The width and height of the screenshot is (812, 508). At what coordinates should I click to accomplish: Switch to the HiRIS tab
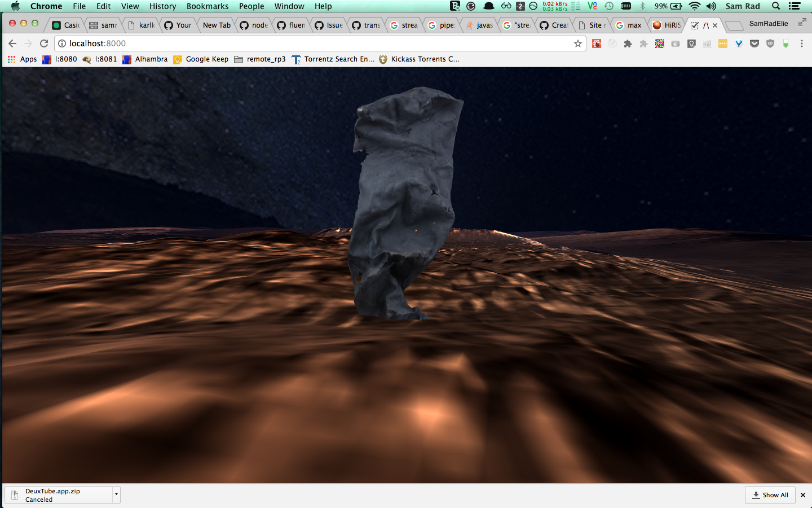pyautogui.click(x=667, y=25)
